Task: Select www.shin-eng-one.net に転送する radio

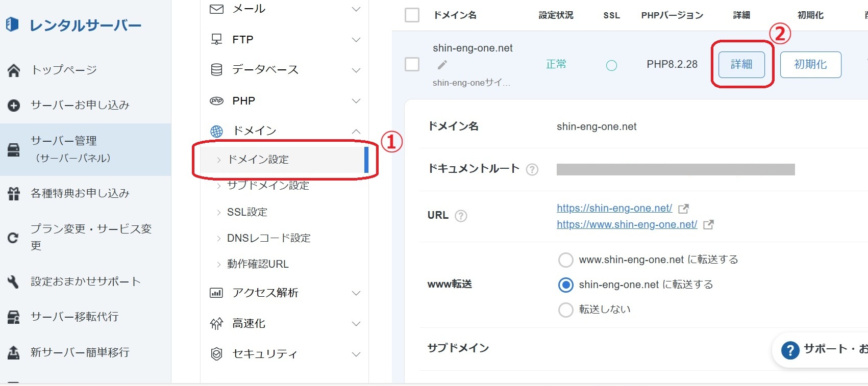Action: pyautogui.click(x=565, y=260)
